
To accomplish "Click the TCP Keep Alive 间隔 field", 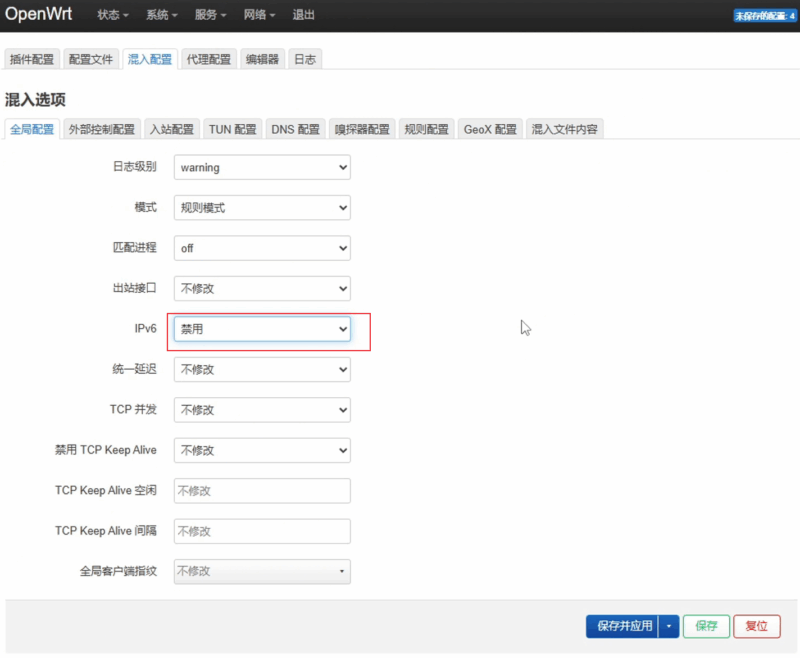I will 262,531.
